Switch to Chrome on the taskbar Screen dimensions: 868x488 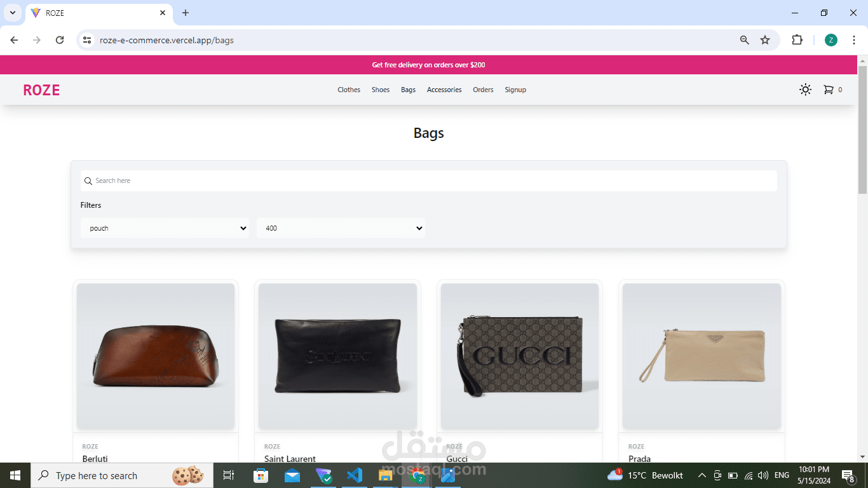[416, 475]
